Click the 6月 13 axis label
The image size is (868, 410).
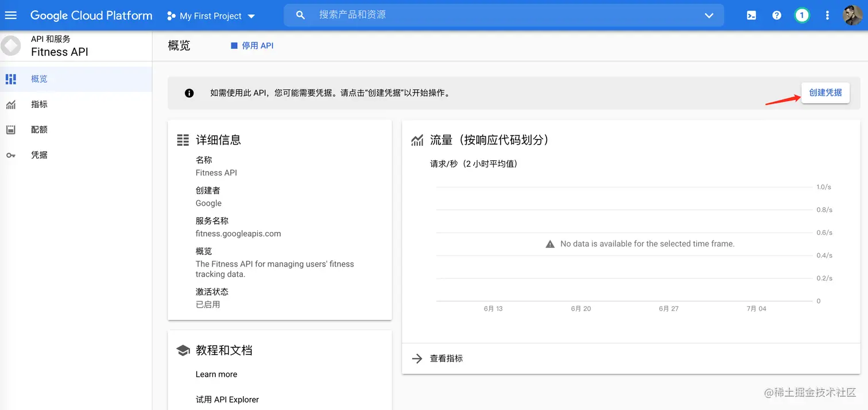click(493, 308)
